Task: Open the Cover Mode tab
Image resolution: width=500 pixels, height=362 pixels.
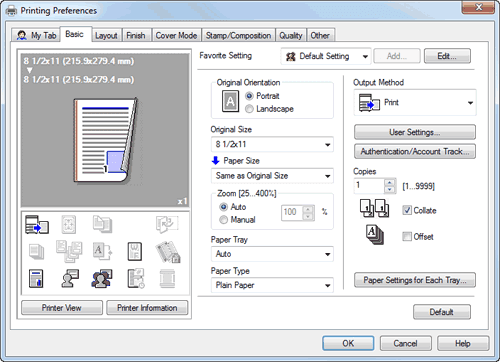Action: point(176,35)
